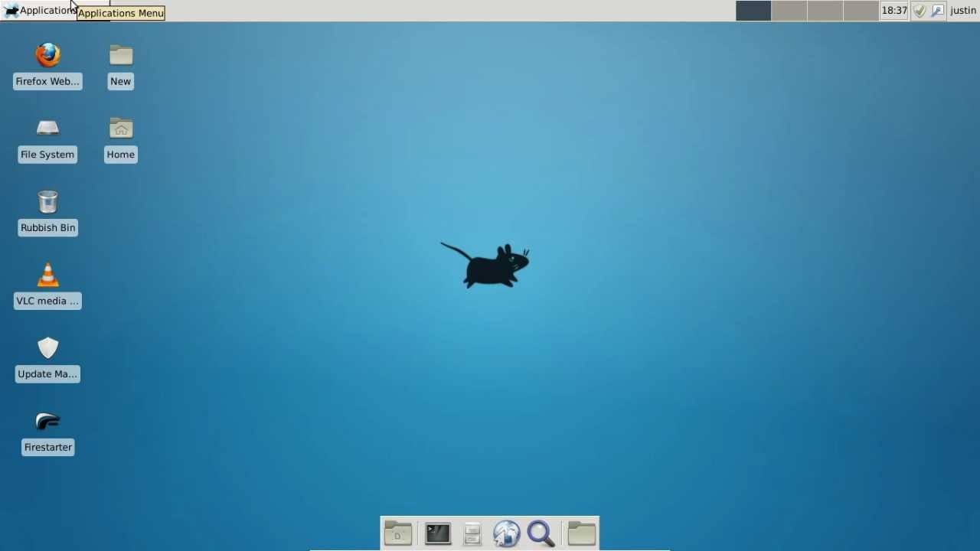The image size is (980, 551).
Task: Switch to the first workspace
Action: 753,11
